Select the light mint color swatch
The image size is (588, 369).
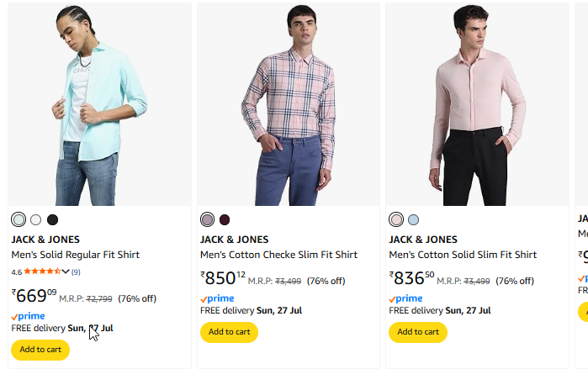(x=19, y=219)
